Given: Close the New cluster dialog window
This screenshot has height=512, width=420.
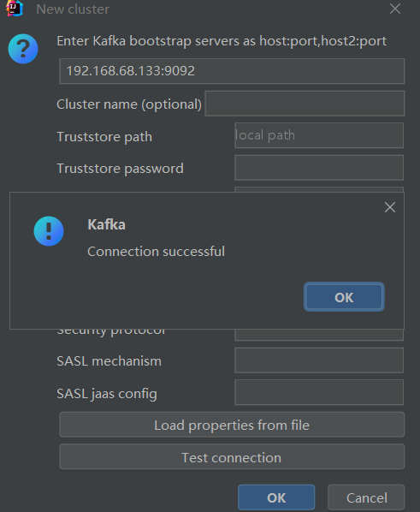Looking at the screenshot, I should (395, 9).
